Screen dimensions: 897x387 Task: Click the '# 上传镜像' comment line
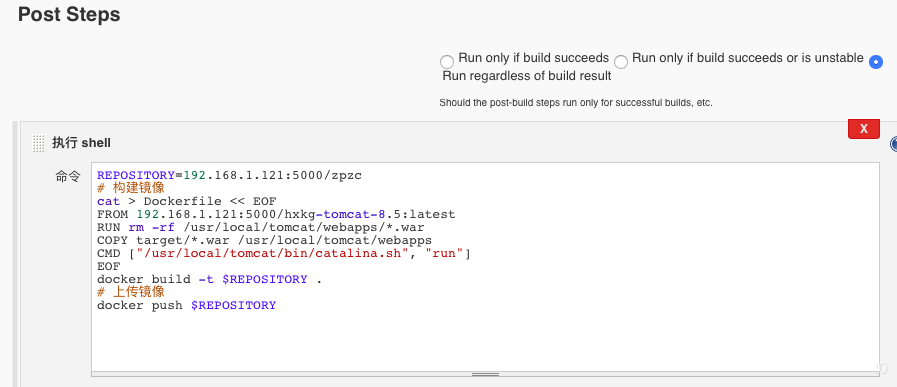(131, 292)
